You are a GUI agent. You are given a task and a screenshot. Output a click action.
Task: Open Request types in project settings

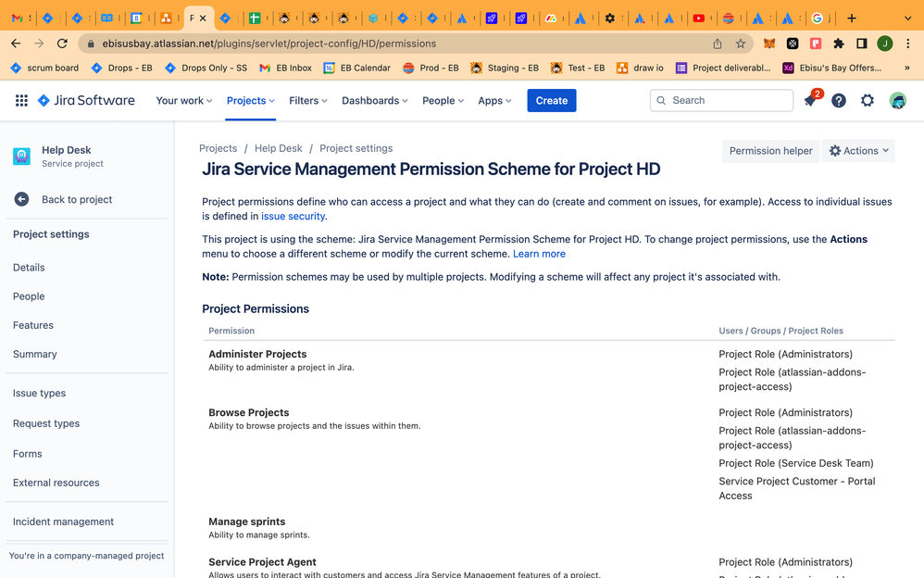coord(46,423)
